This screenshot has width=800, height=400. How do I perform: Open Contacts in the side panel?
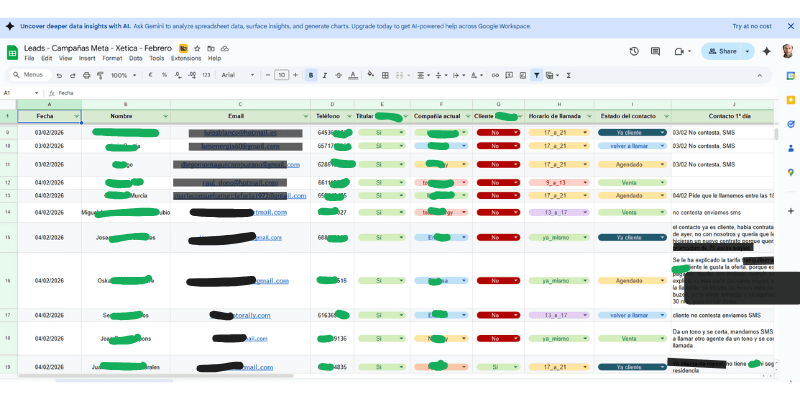pyautogui.click(x=790, y=148)
